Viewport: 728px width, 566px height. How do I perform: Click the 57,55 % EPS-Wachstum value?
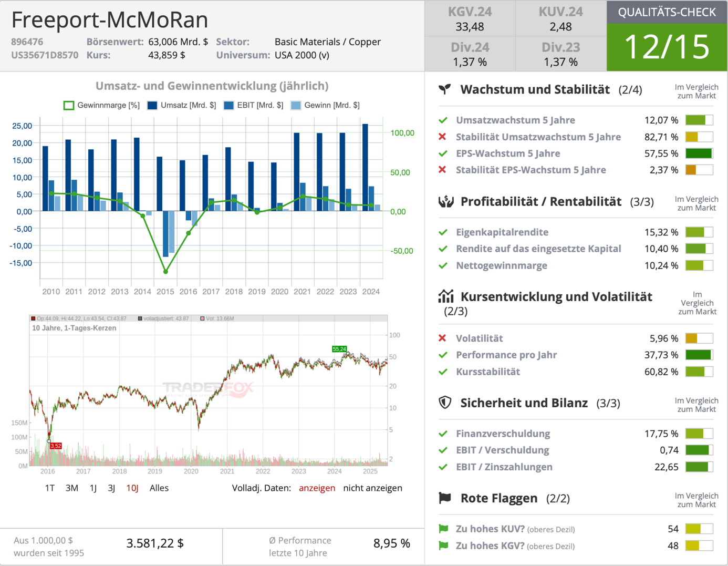(x=661, y=153)
